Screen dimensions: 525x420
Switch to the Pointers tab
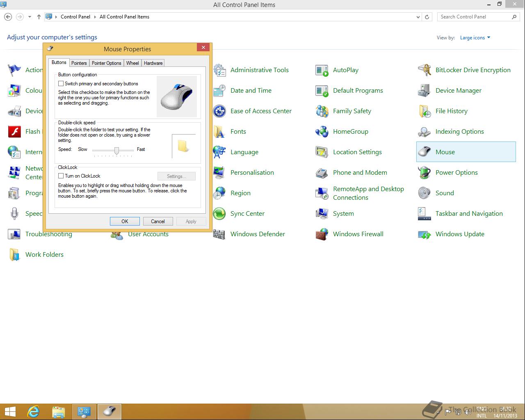pos(79,63)
